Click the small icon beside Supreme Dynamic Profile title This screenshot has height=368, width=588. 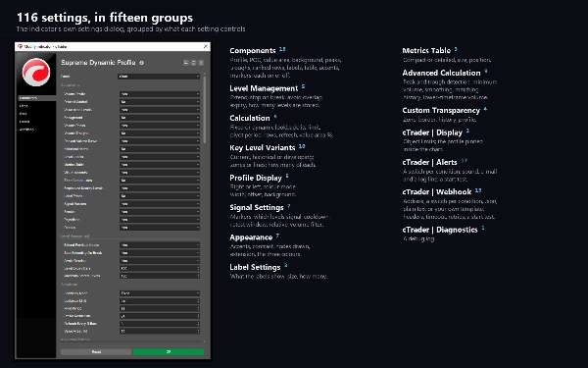click(x=141, y=63)
